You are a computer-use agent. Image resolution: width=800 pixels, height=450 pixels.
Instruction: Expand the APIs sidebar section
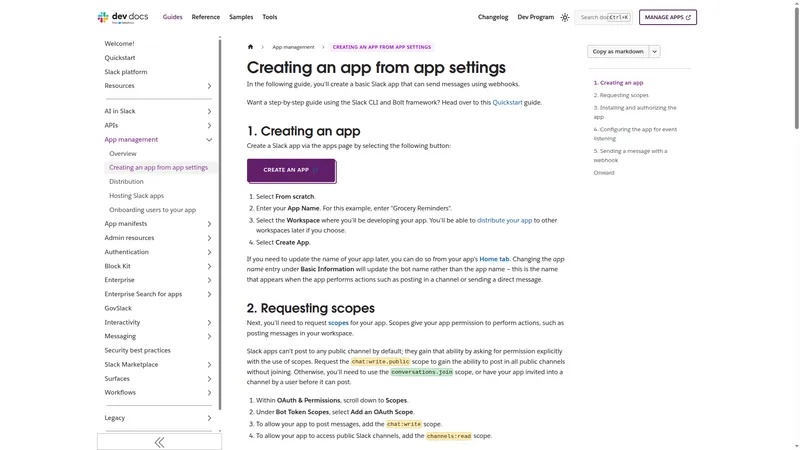(209, 126)
